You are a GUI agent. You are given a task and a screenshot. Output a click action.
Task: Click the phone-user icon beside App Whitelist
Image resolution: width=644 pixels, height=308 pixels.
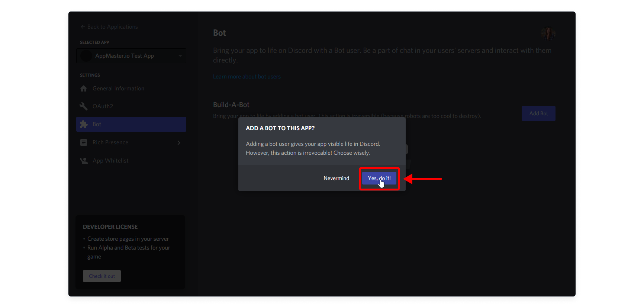click(x=84, y=161)
